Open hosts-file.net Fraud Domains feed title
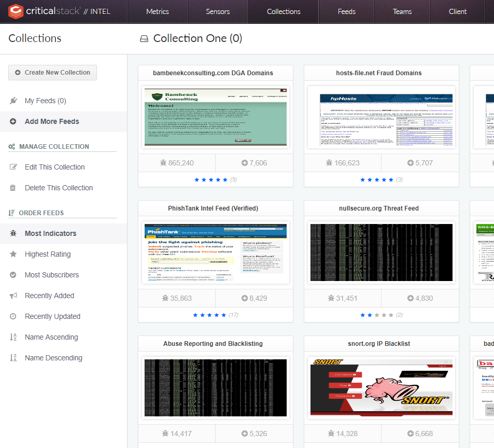This screenshot has height=448, width=494. (x=379, y=73)
